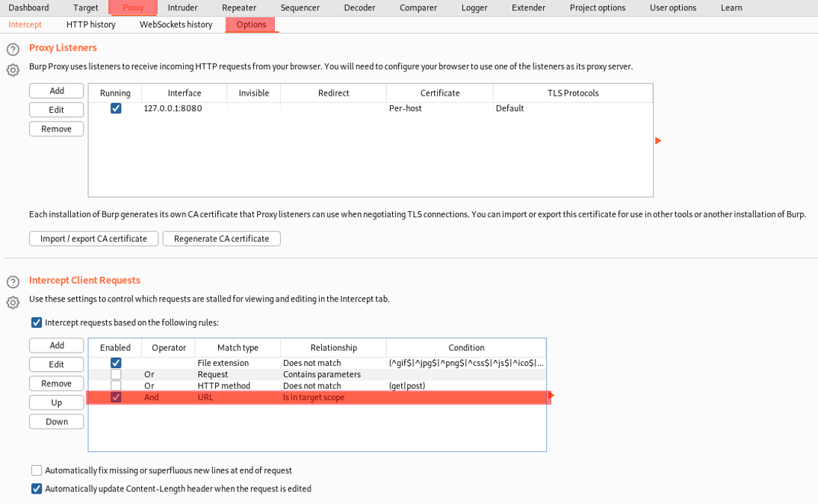Edit the selected intercept rule
The height and width of the screenshot is (504, 818).
tap(56, 364)
